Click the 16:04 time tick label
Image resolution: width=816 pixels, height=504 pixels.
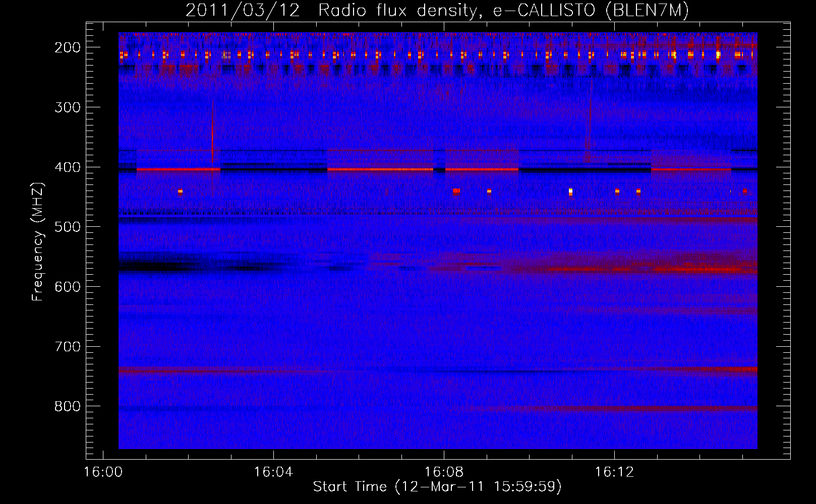pyautogui.click(x=273, y=472)
